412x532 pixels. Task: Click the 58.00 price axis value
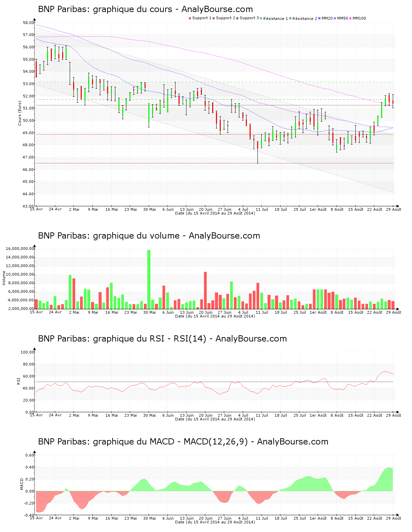tap(28, 23)
